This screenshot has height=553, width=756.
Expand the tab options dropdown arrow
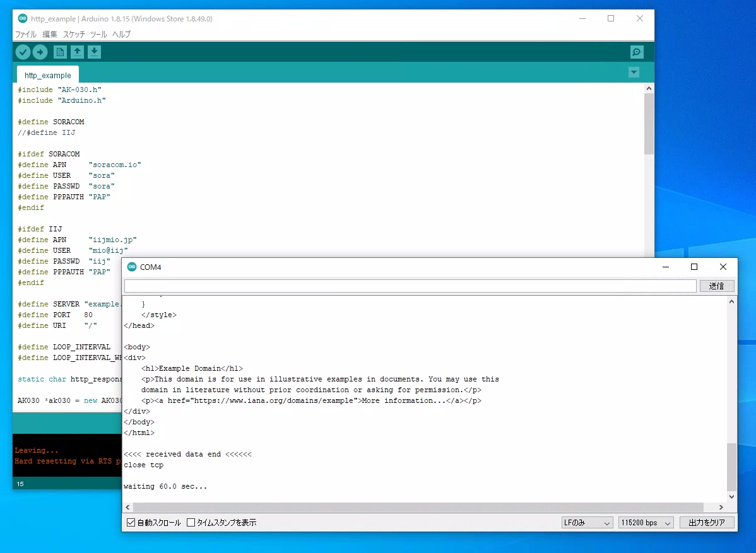tap(634, 73)
